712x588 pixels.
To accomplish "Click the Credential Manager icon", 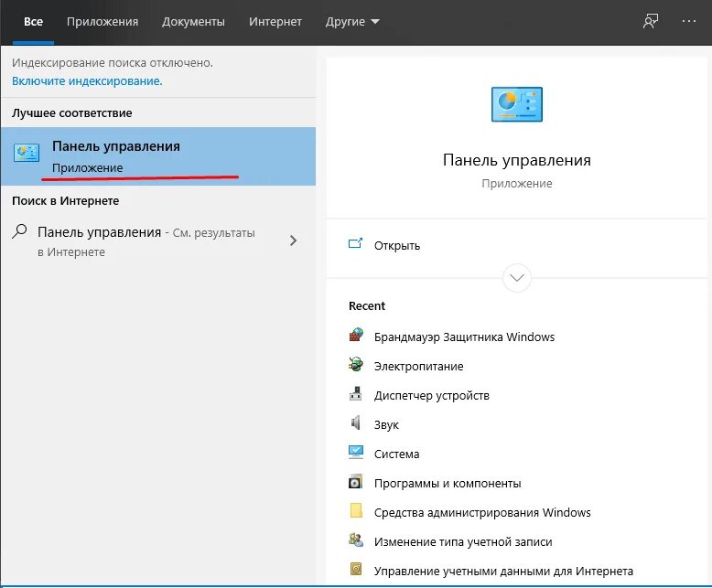I will click(356, 570).
